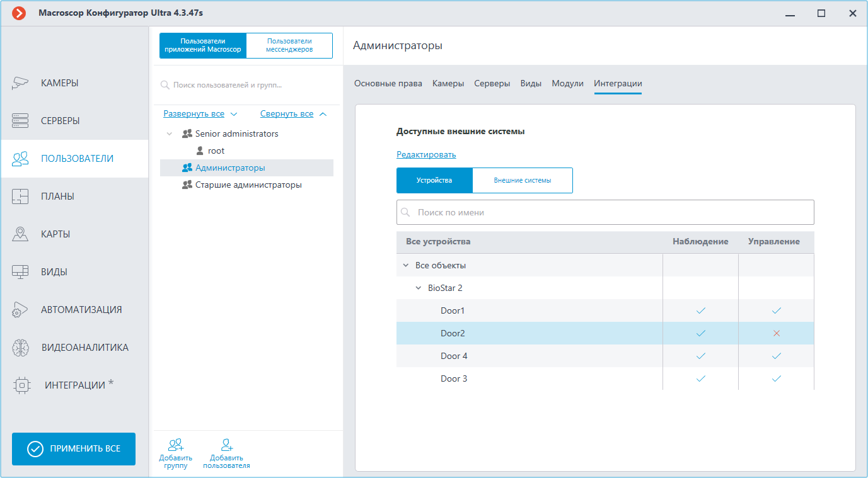Open the ПЛАНЫ section label
This screenshot has height=478, width=868.
(58, 196)
